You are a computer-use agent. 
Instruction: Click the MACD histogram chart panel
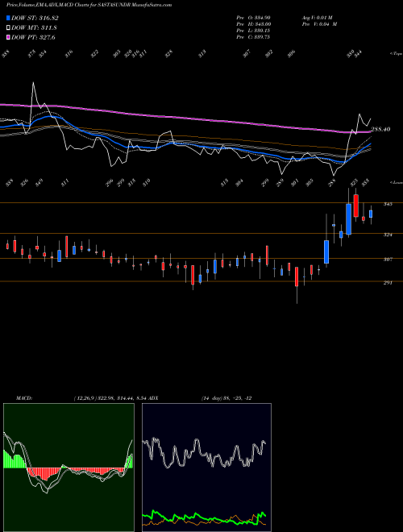tap(69, 468)
